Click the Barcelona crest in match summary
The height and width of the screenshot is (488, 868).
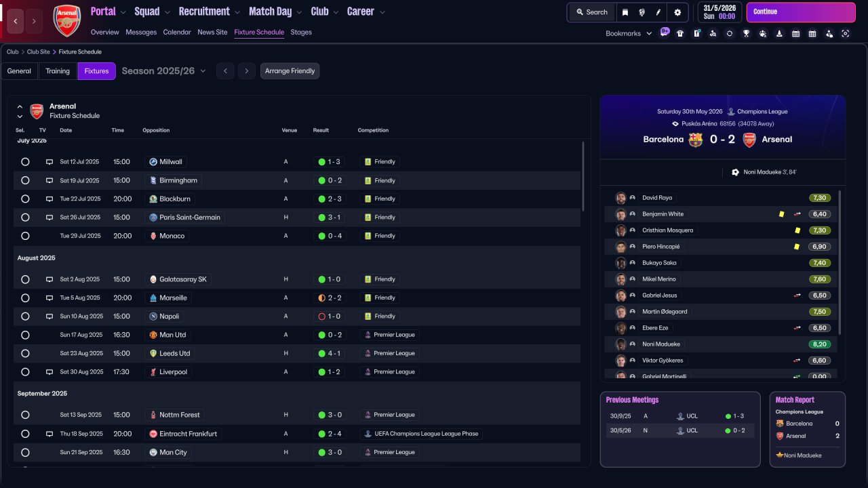[695, 140]
